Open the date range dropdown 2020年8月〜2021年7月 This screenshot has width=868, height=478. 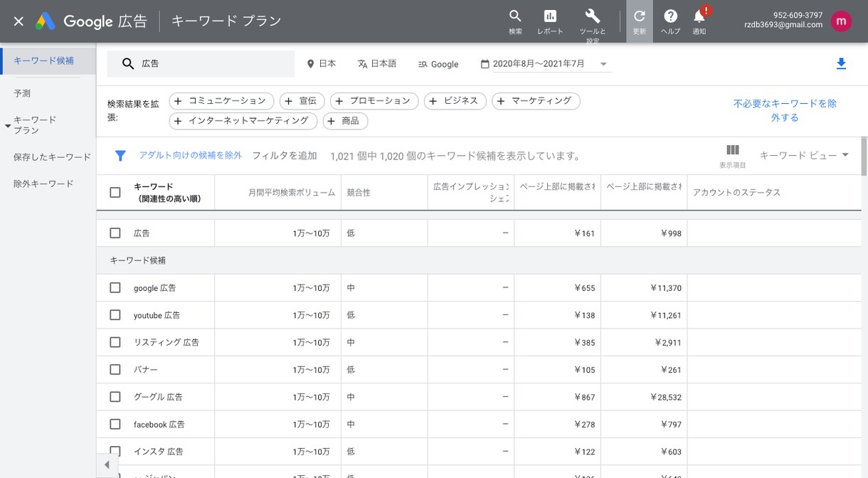click(545, 64)
